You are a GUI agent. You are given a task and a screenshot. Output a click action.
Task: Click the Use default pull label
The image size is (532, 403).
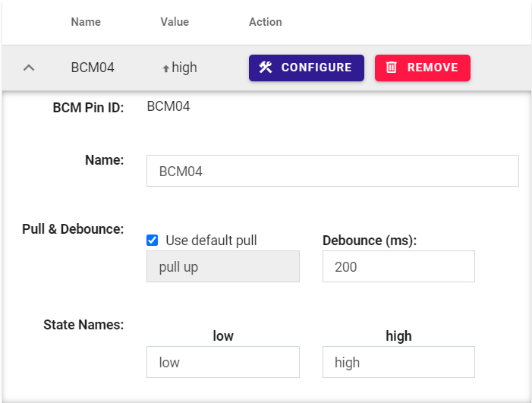211,240
